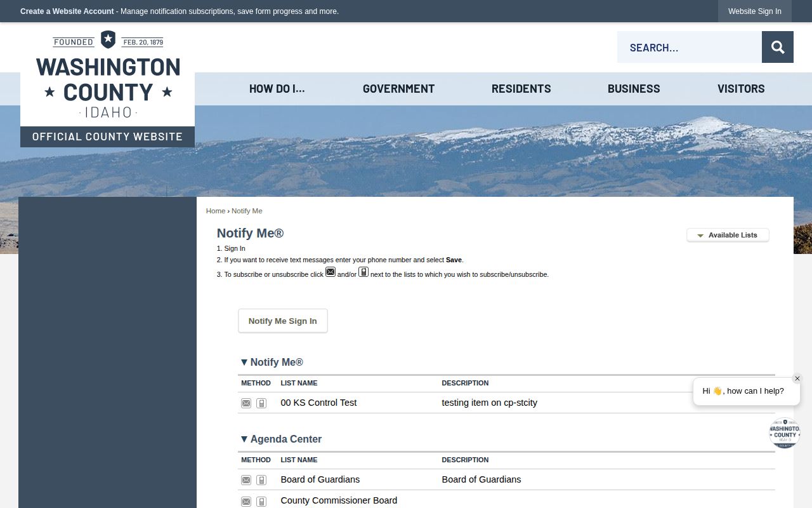This screenshot has height=508, width=812.
Task: Click 'testing item on cp-stcity' description
Action: coord(490,403)
